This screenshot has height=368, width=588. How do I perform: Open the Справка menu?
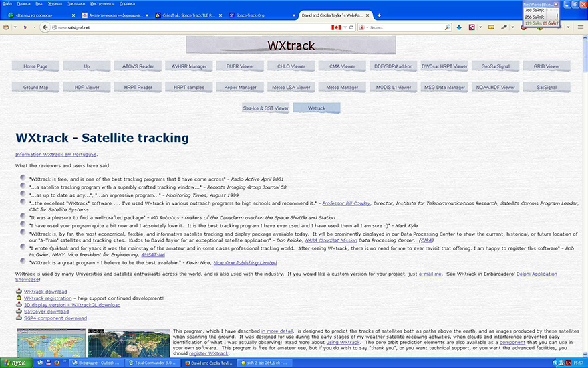[x=127, y=4]
